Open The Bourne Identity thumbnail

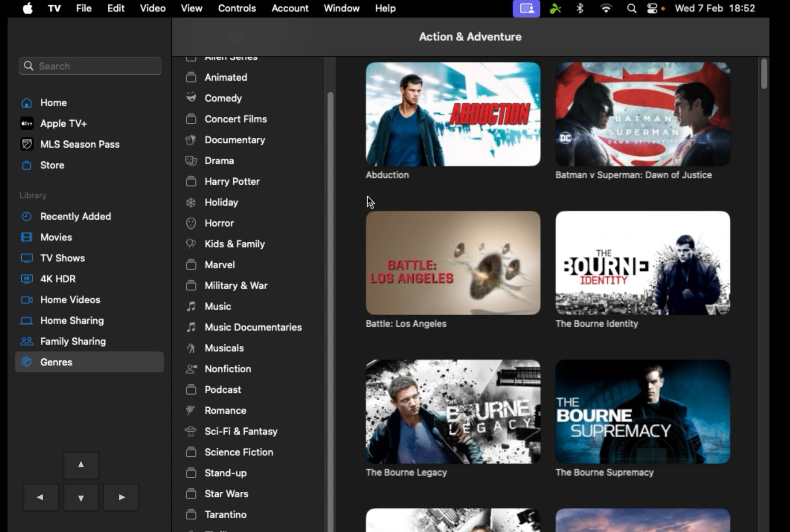click(x=642, y=263)
